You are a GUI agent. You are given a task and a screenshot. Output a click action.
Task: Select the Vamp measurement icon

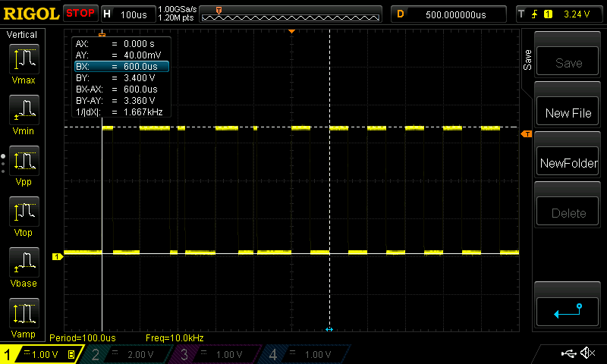(x=24, y=313)
